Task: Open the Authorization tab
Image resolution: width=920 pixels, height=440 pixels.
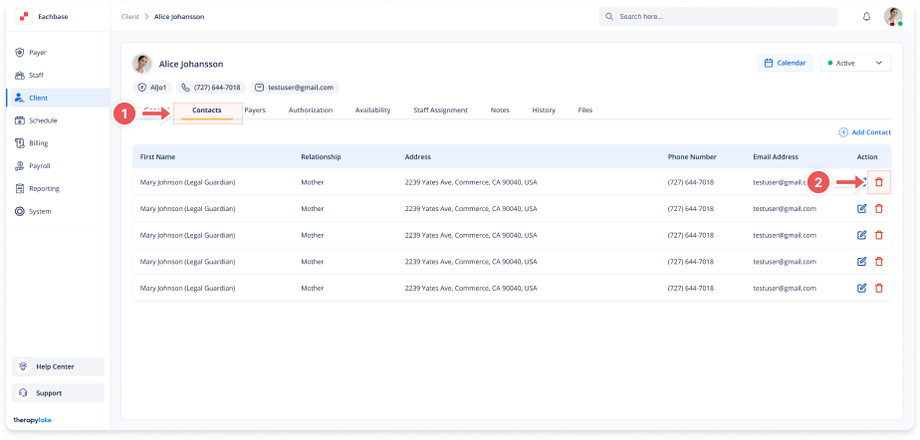Action: (310, 110)
